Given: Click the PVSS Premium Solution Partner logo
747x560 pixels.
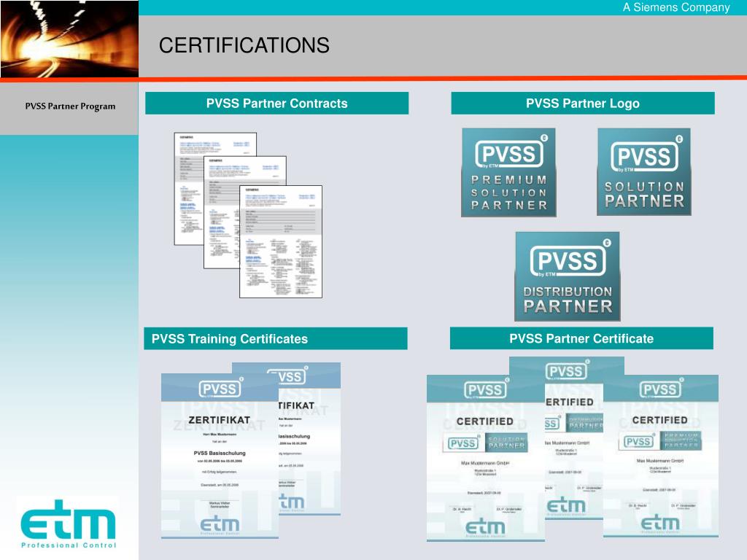Looking at the screenshot, I should [508, 172].
